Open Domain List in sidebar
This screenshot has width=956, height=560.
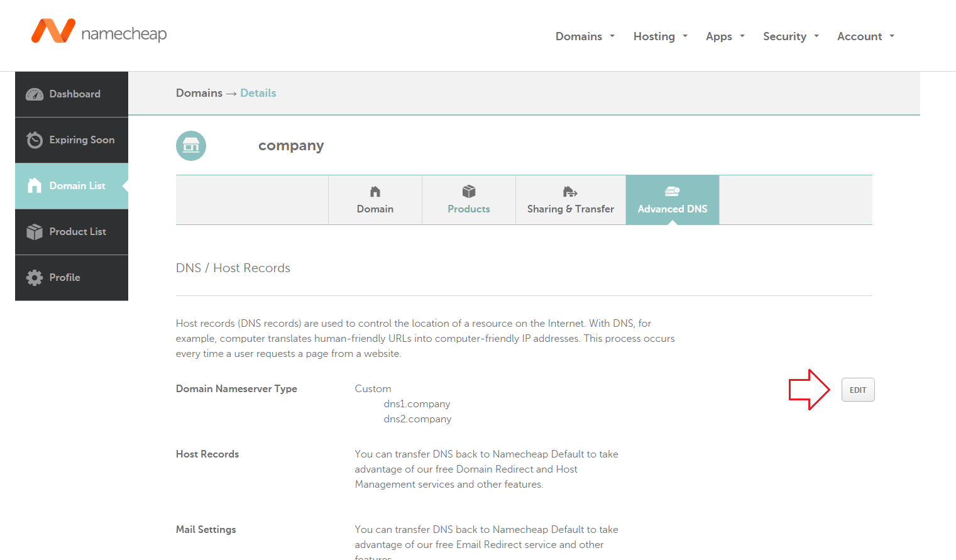coord(72,185)
